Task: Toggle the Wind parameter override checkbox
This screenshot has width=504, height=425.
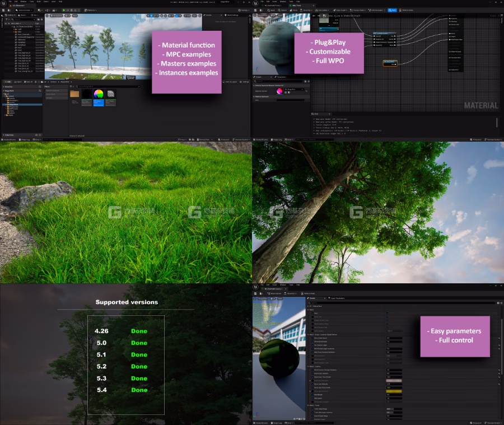Action: click(x=312, y=313)
